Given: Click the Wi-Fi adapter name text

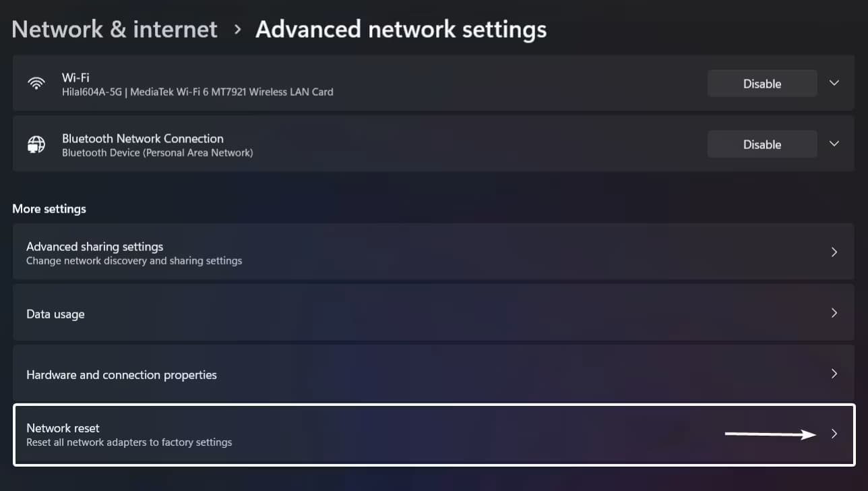Looking at the screenshot, I should click(75, 78).
